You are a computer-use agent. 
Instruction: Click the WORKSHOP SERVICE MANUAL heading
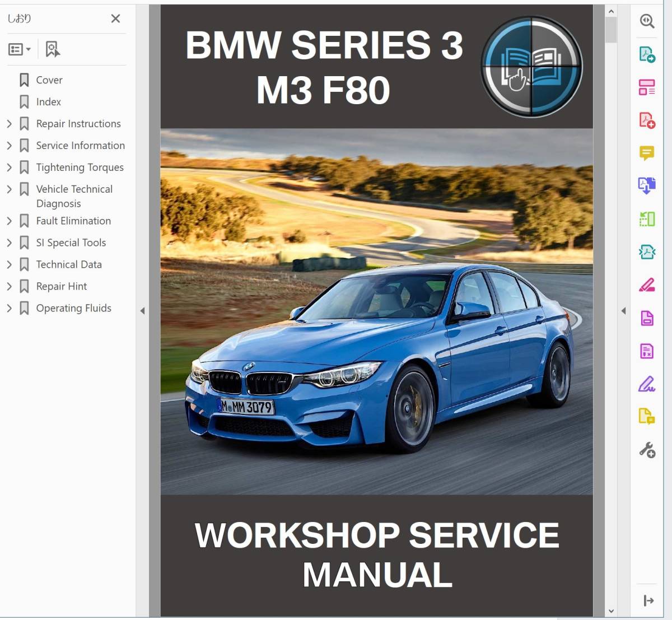(x=377, y=555)
